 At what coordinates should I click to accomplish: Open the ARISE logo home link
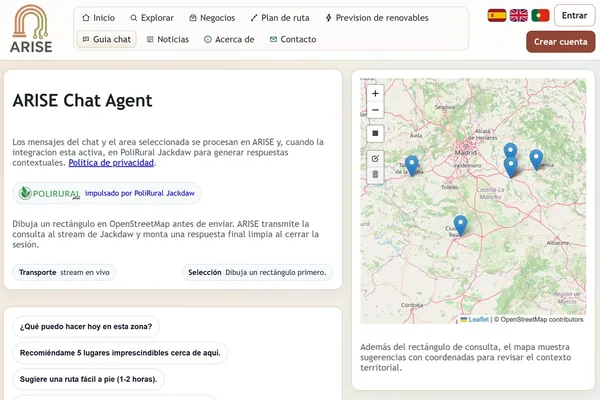tap(31, 29)
